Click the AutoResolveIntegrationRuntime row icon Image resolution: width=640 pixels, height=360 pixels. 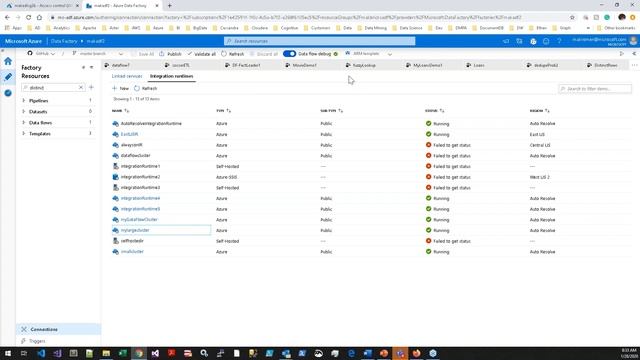pyautogui.click(x=116, y=124)
